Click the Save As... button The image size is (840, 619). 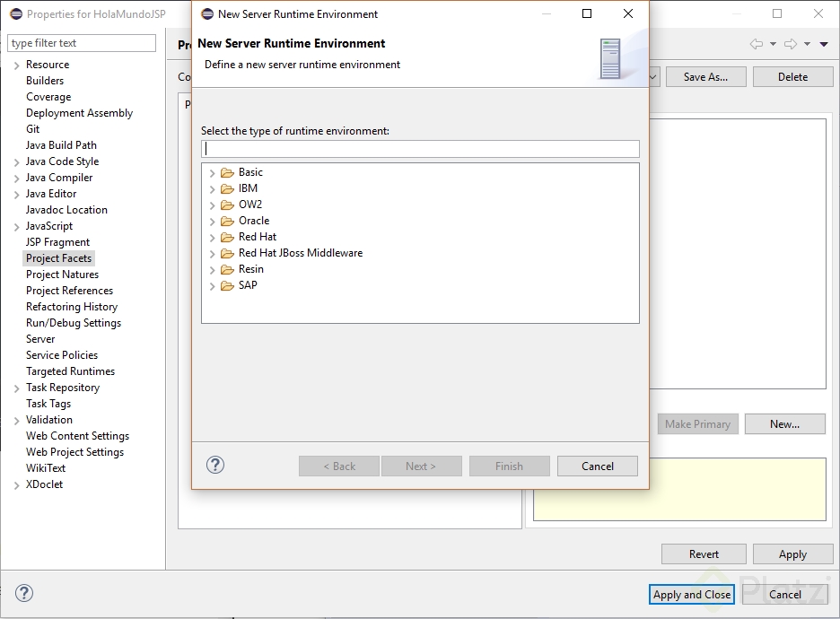[x=705, y=76]
